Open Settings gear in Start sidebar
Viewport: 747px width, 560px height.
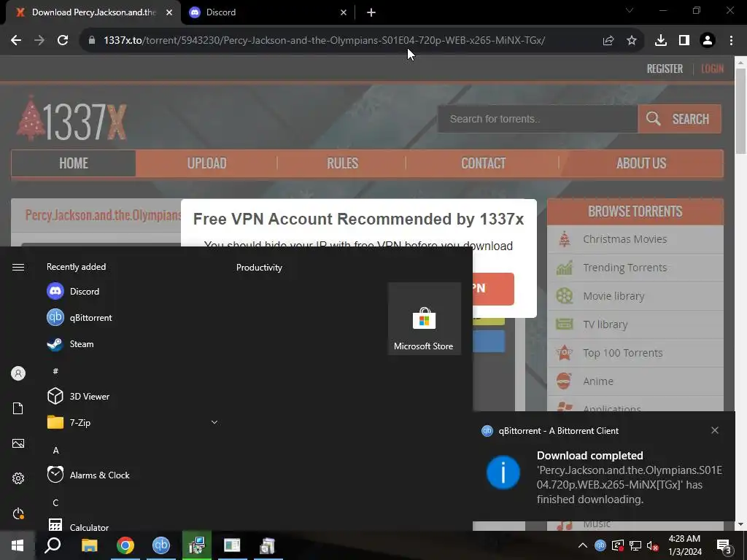tap(18, 478)
